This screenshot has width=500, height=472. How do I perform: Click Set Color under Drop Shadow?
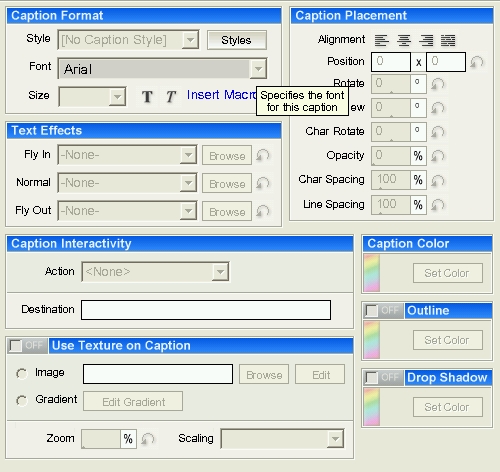[448, 407]
